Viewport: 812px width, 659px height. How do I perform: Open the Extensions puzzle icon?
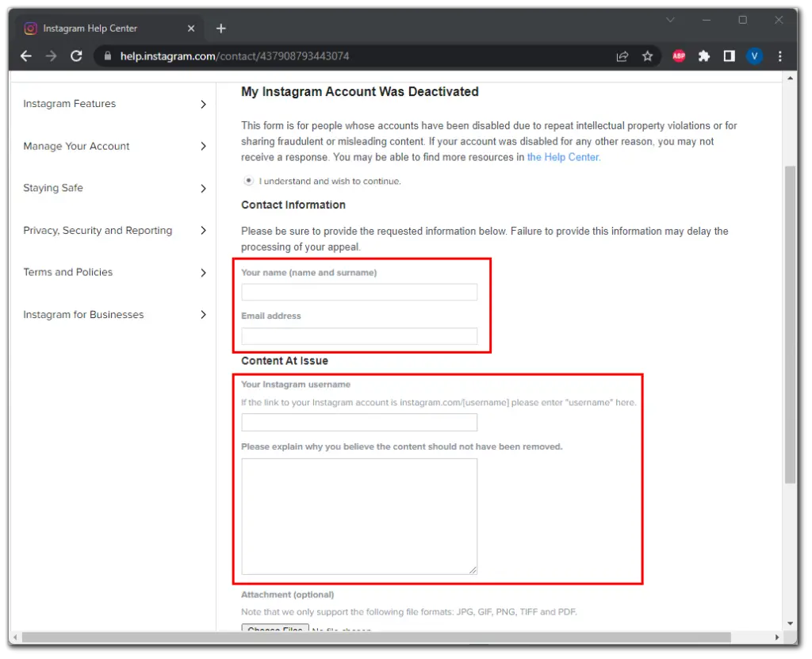pyautogui.click(x=703, y=56)
